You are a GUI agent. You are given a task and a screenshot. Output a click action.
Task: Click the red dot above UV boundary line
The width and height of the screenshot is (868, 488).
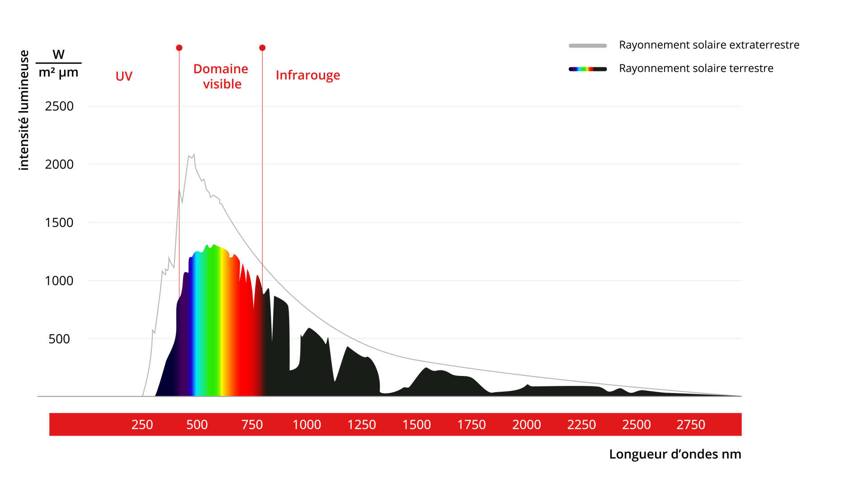179,48
